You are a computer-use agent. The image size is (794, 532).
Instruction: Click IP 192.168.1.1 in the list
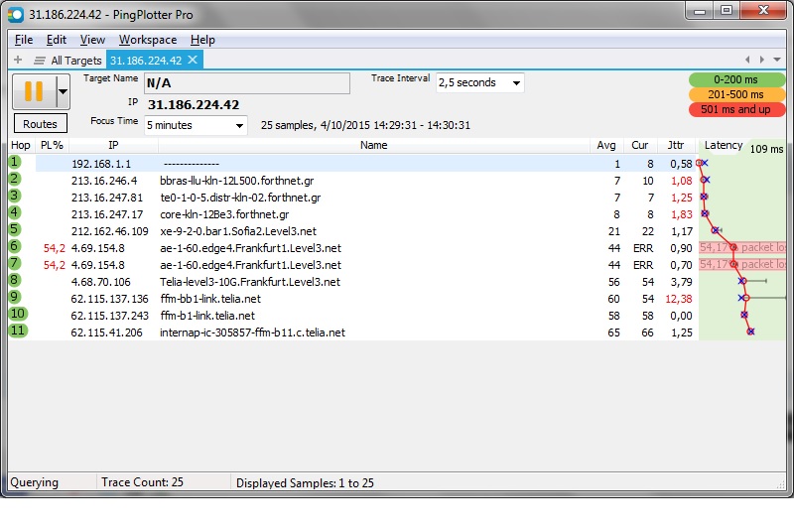point(101,164)
